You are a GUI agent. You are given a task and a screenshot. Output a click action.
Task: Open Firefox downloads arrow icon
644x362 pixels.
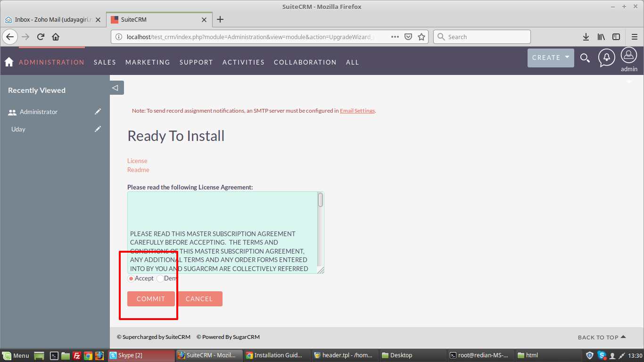click(586, 37)
